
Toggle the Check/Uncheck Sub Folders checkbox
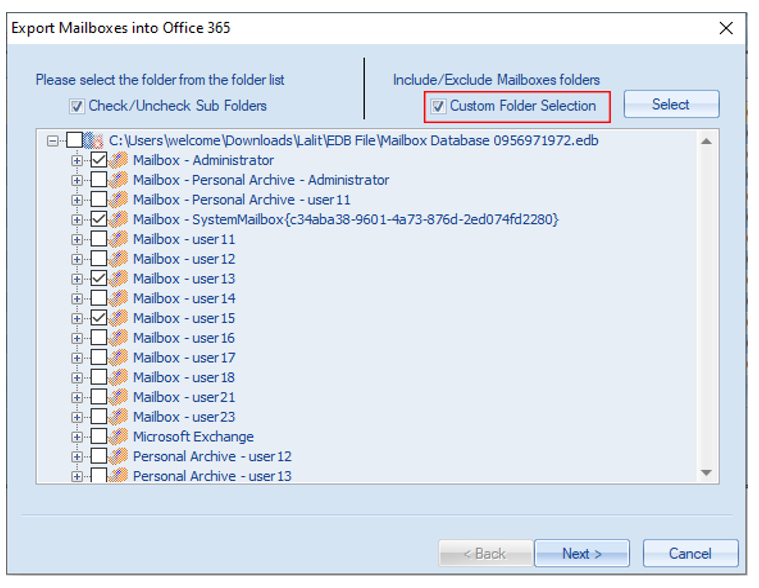pyautogui.click(x=76, y=106)
